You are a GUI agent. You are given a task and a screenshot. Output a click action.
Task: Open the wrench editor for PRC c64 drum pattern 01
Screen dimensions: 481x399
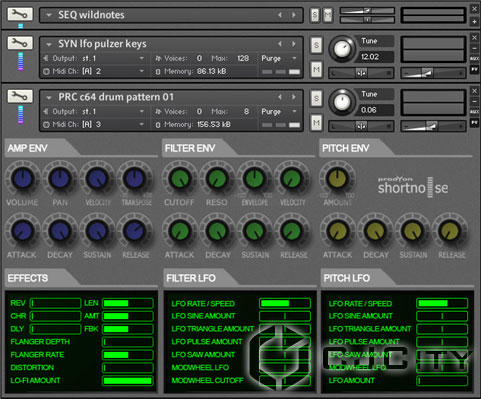coord(20,96)
